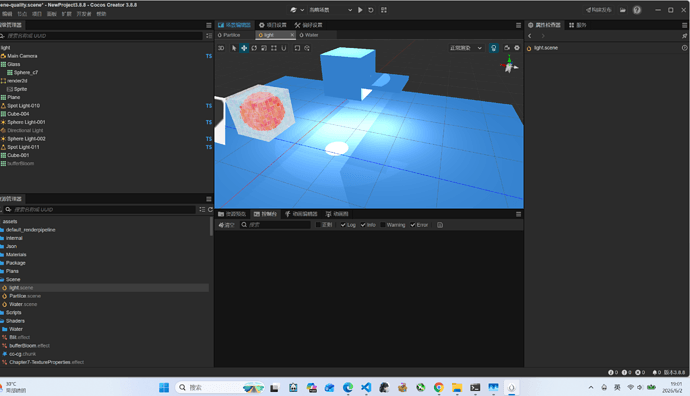The image size is (690, 396).
Task: Open the project settings tab
Action: (x=272, y=25)
